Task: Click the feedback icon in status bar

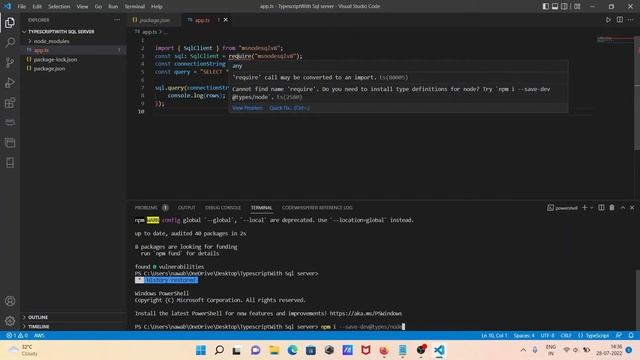Action: tap(619, 335)
